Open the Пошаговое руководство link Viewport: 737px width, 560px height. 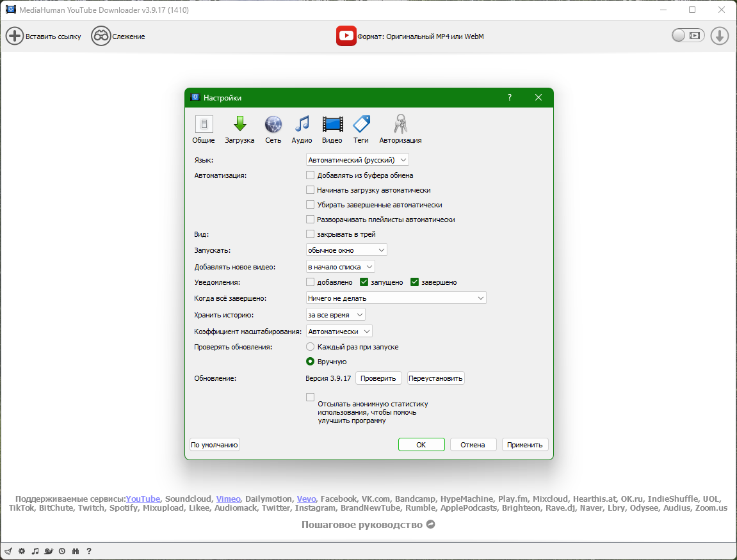(368, 525)
